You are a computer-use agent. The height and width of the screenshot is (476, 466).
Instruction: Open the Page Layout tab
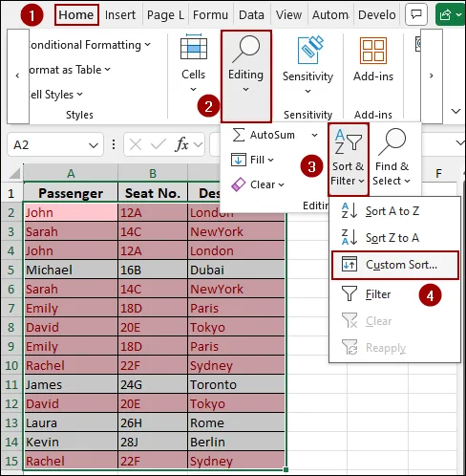click(x=165, y=15)
